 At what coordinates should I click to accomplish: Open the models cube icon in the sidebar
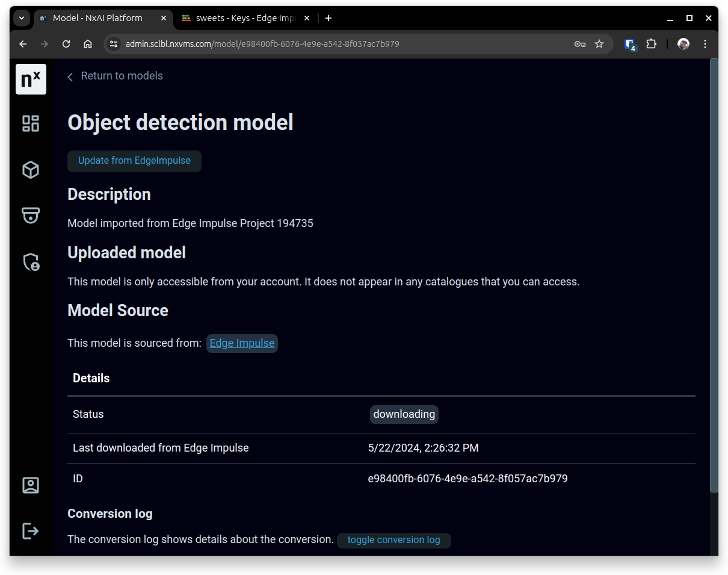31,170
